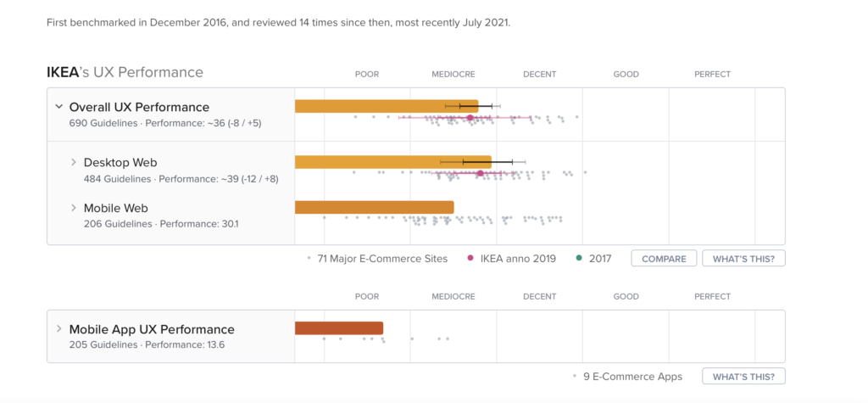Click the COMPARE button
Viewport: 868px width, 403px height.
tap(664, 258)
